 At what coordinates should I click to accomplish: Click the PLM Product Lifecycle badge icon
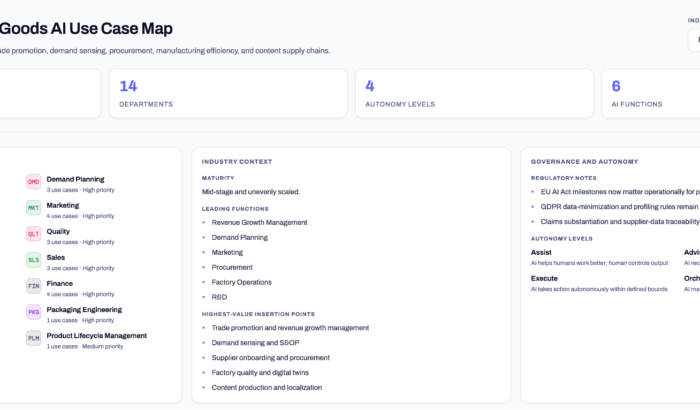(34, 338)
